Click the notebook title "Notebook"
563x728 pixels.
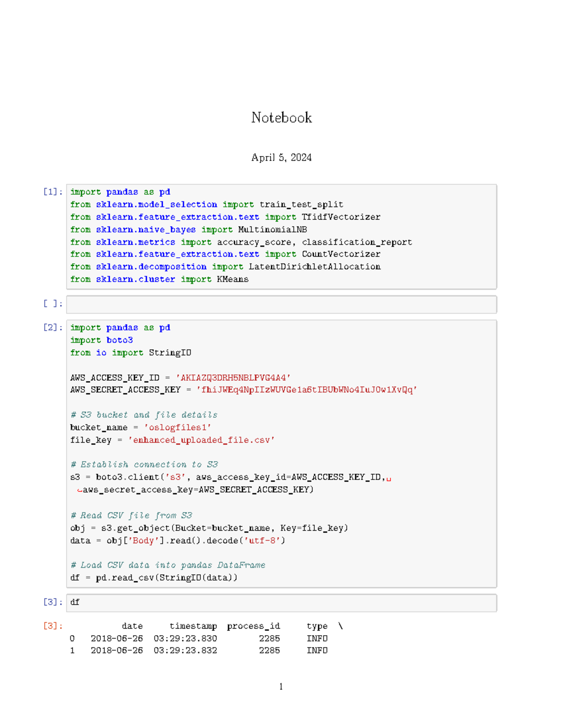click(281, 118)
